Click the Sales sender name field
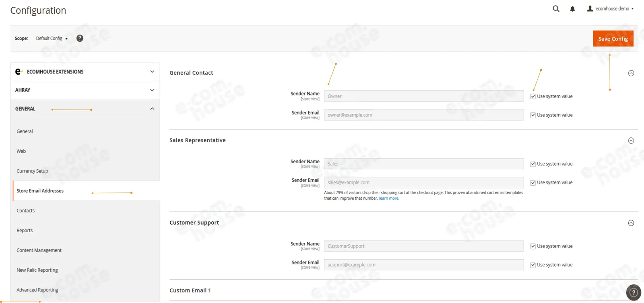The image size is (644, 303). click(x=424, y=164)
